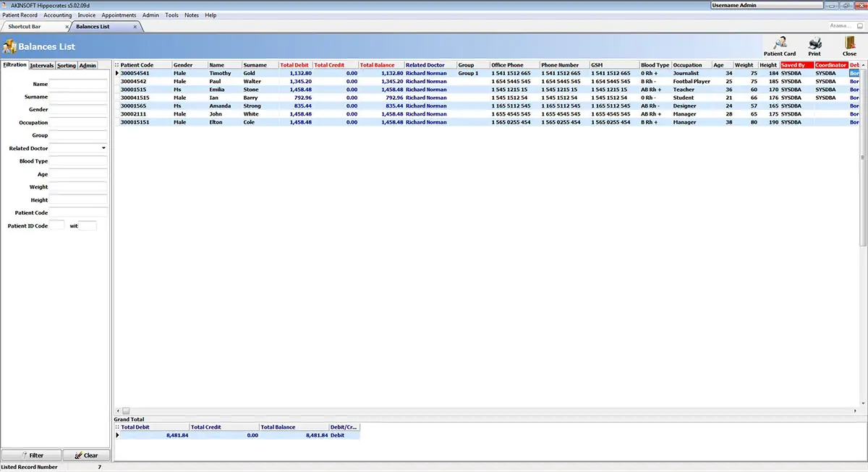Viewport: 868px width, 472px height.
Task: Close the Shortcut Bar tab with its X
Action: (x=67, y=27)
